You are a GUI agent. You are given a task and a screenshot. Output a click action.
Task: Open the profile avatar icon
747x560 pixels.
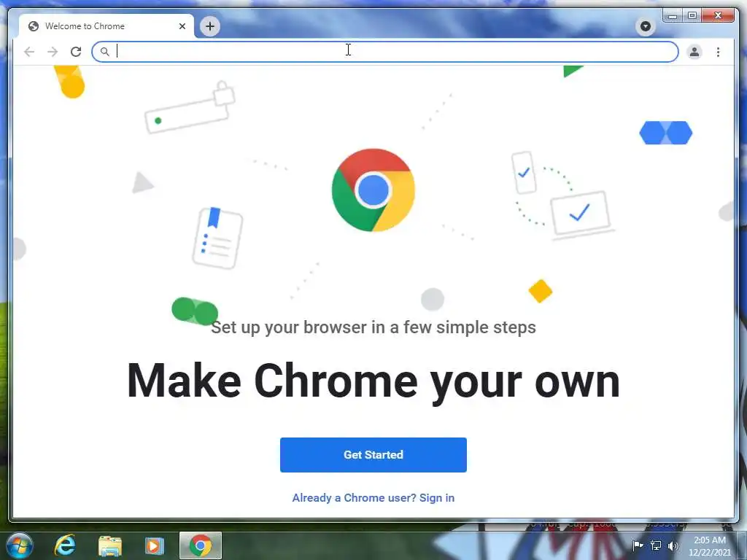point(694,52)
